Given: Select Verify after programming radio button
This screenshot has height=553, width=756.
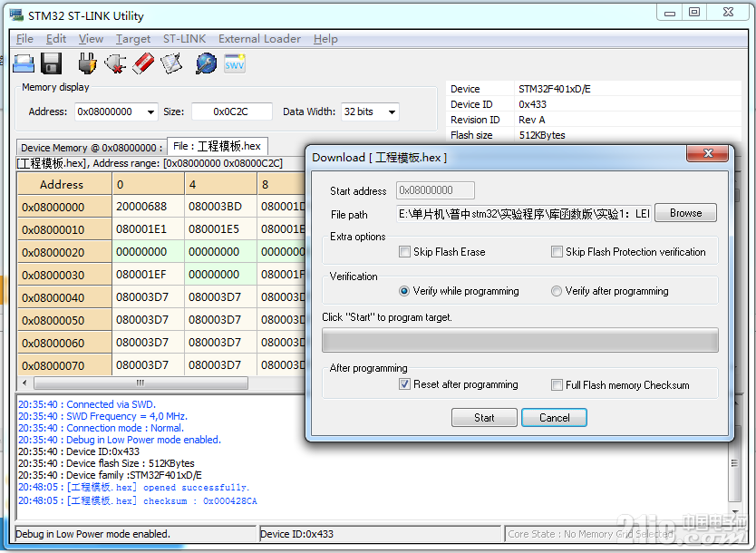Looking at the screenshot, I should tap(557, 291).
